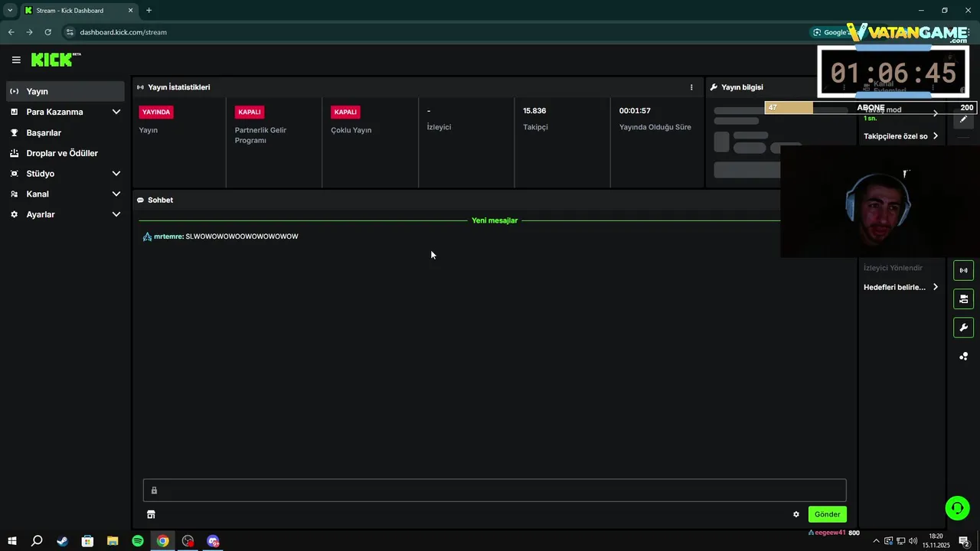980x551 pixels.
Task: Open Ayarlar in the sidebar
Action: tap(41, 215)
